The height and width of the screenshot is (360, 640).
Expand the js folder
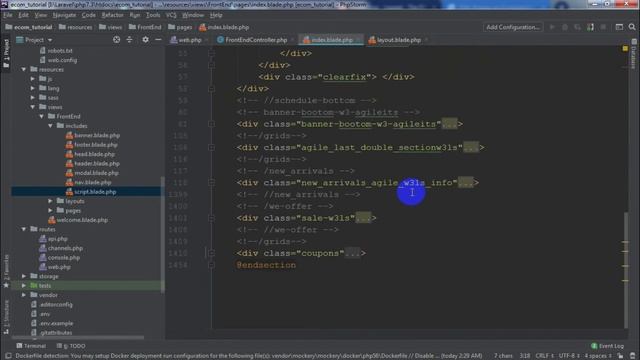pyautogui.click(x=33, y=79)
